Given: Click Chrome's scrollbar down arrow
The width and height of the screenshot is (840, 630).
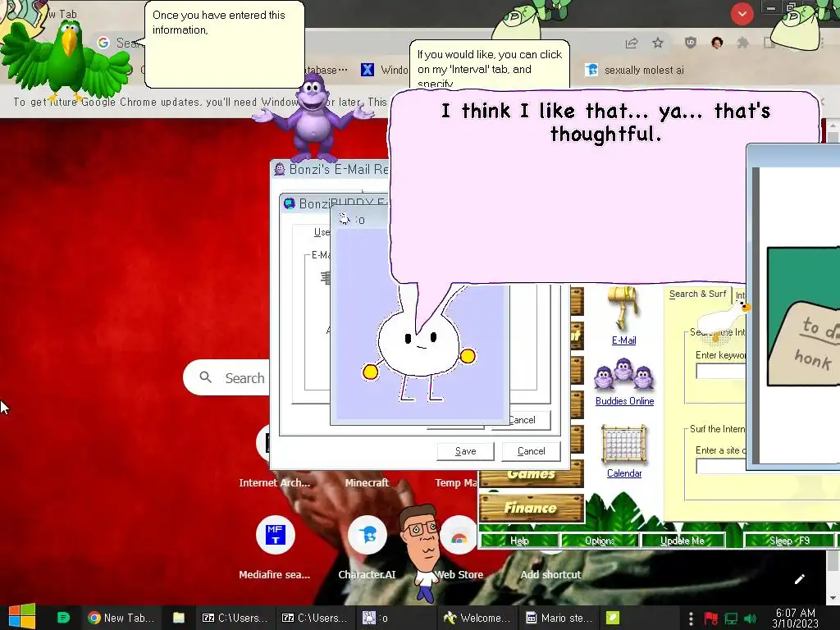Looking at the screenshot, I should pyautogui.click(x=833, y=597).
